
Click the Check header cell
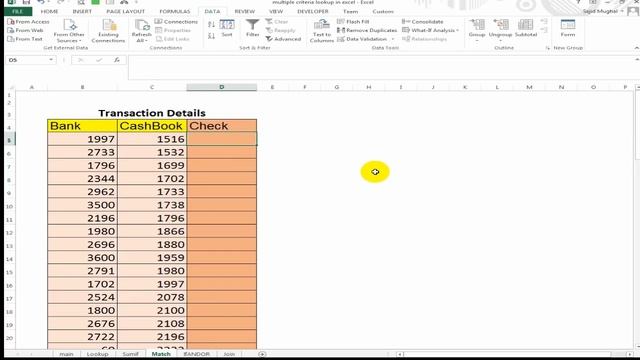click(x=222, y=126)
